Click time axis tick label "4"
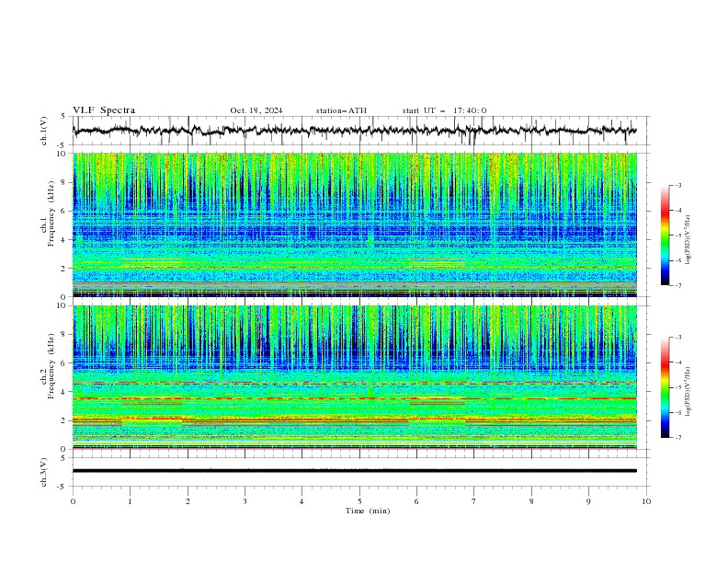This screenshot has width=728, height=563. point(302,501)
